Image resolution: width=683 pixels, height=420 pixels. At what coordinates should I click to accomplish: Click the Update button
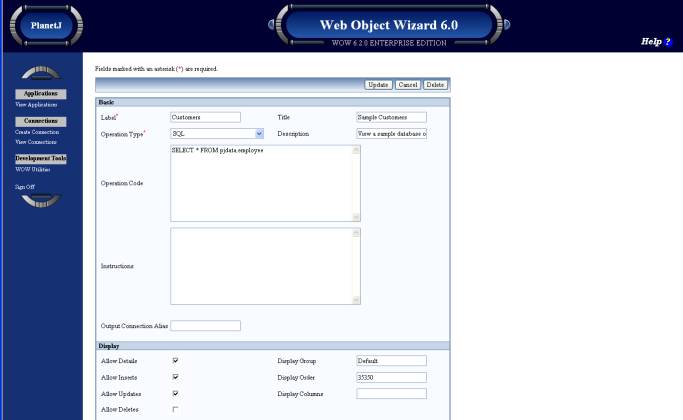coord(378,85)
